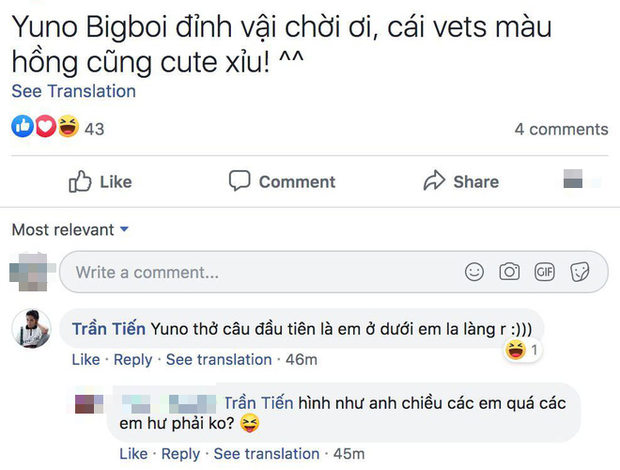Click See Translation under the post
The height and width of the screenshot is (470, 620).
(x=73, y=91)
